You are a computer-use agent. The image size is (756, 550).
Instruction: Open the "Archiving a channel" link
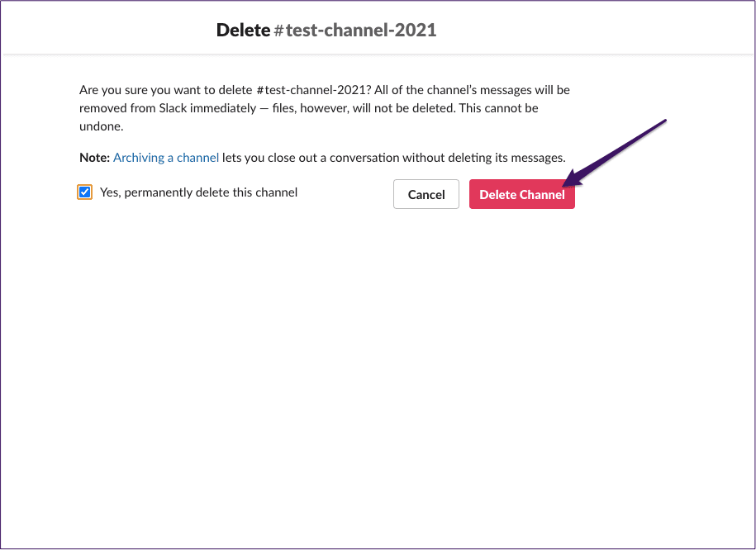[x=166, y=158]
